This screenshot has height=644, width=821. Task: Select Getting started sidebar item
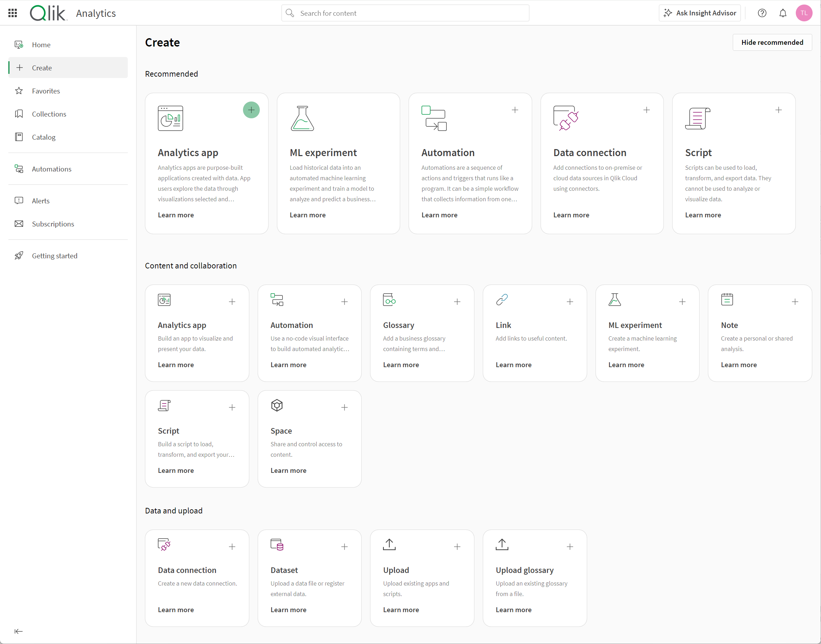coord(55,256)
